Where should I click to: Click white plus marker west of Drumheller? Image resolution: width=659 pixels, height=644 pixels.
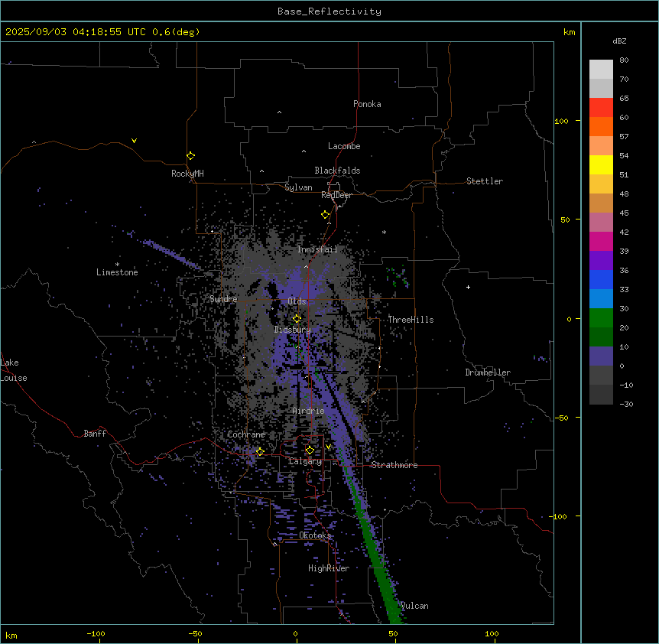pyautogui.click(x=468, y=287)
